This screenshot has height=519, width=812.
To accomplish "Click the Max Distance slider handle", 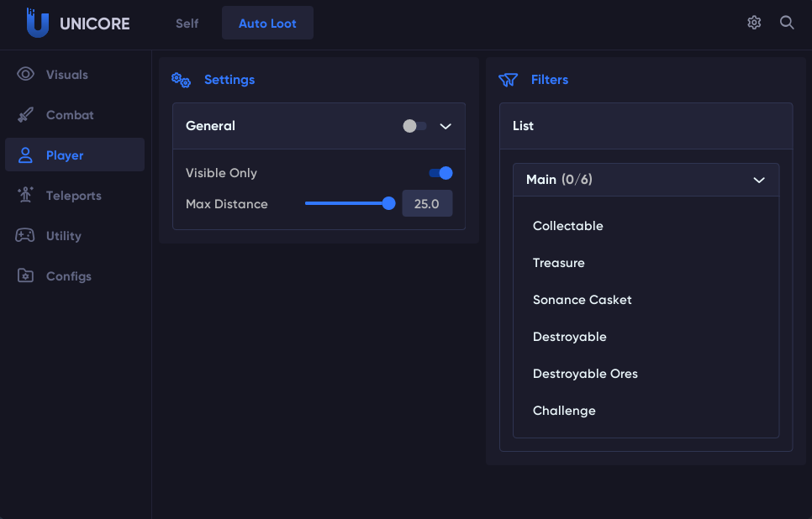I will point(388,203).
